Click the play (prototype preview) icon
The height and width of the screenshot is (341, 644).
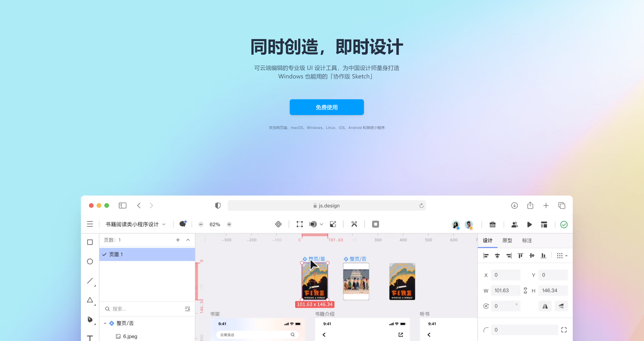point(529,225)
